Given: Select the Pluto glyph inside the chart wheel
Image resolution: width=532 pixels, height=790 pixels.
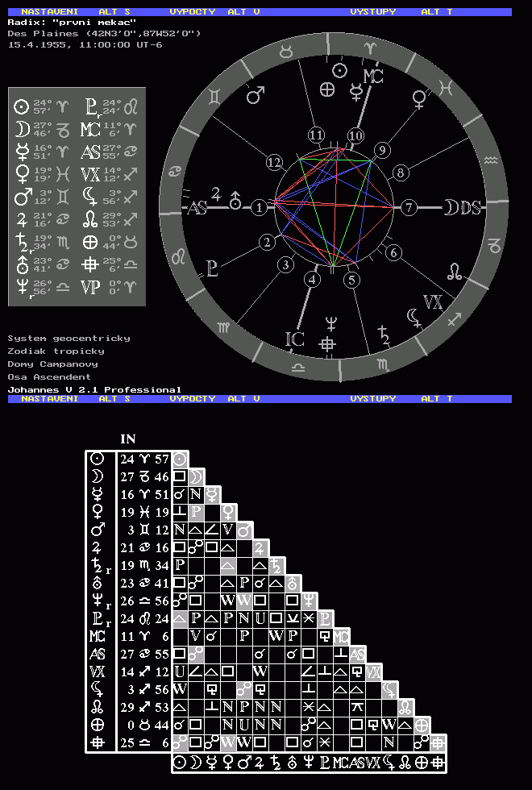Looking at the screenshot, I should tap(212, 267).
